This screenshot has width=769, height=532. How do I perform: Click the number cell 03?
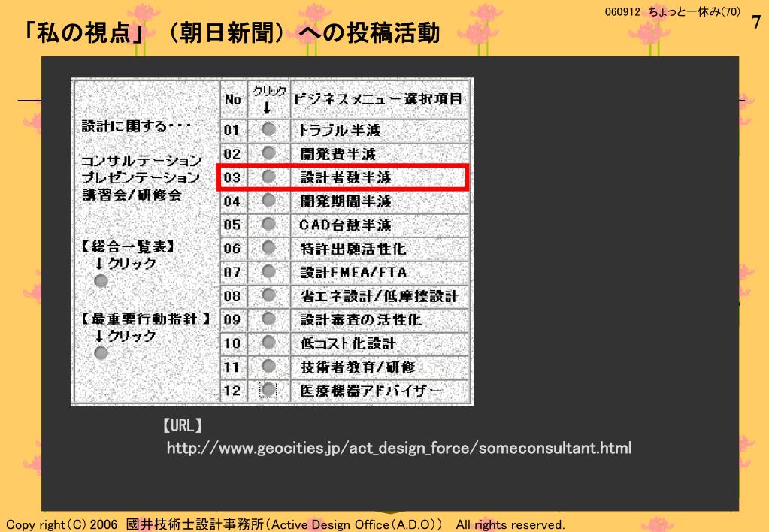click(232, 177)
